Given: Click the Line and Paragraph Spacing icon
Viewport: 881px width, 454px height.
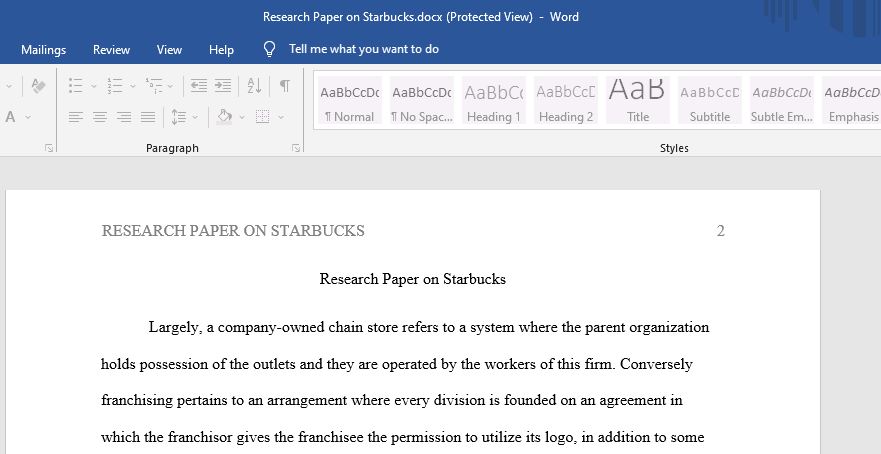Looking at the screenshot, I should (179, 117).
